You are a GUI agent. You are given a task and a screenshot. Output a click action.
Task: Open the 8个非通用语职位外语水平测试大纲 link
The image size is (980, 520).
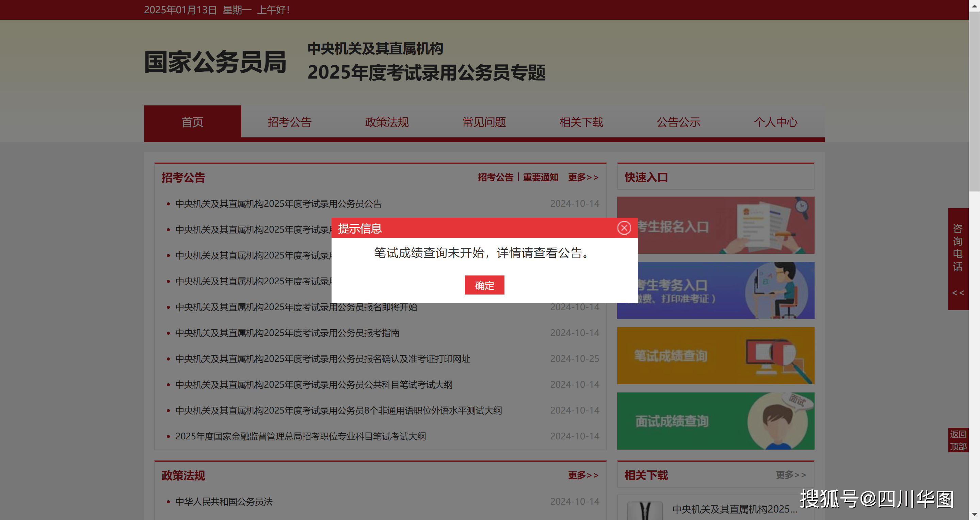point(339,410)
